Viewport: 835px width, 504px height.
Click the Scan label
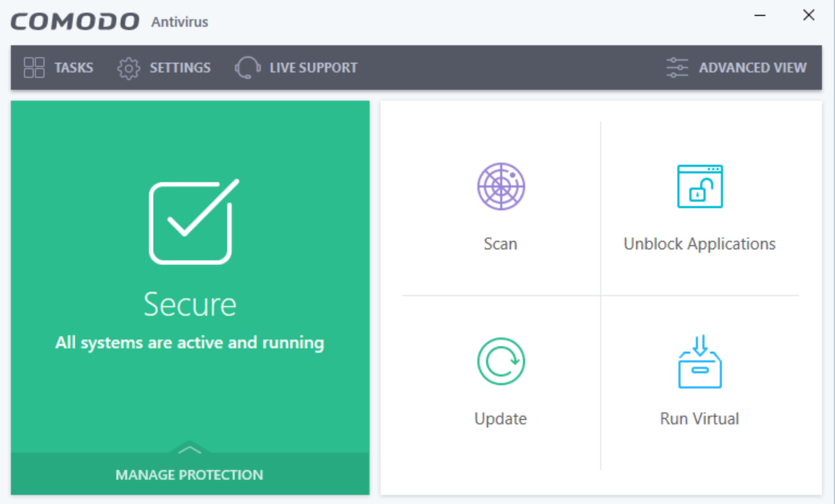(x=500, y=244)
